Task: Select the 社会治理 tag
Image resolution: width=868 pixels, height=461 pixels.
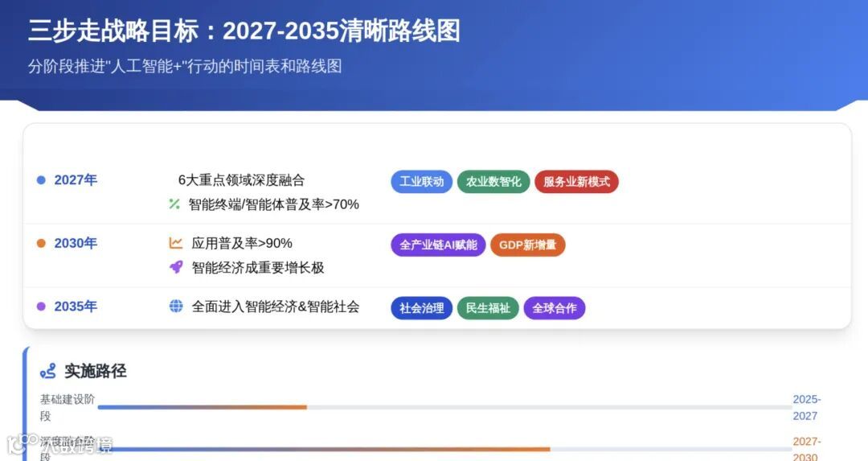Action: pyautogui.click(x=422, y=308)
